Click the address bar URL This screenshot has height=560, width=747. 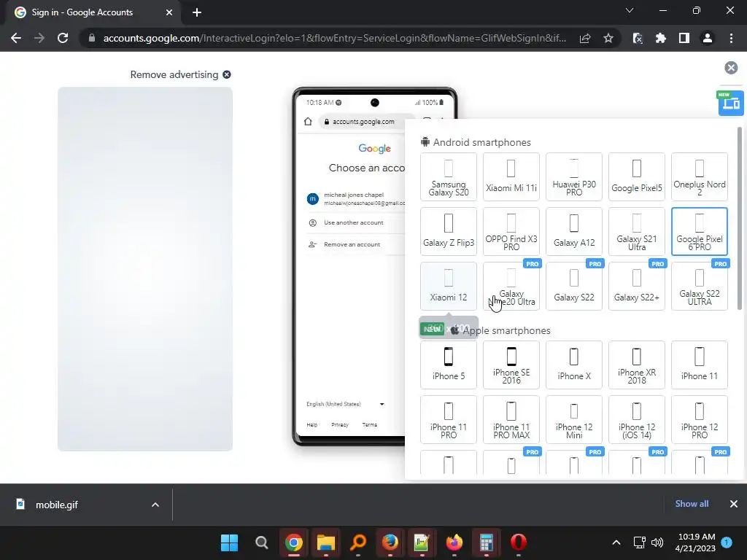click(x=334, y=38)
